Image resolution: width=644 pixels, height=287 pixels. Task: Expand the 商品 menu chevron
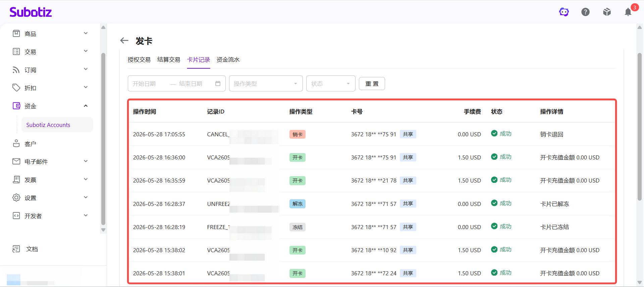(x=86, y=33)
